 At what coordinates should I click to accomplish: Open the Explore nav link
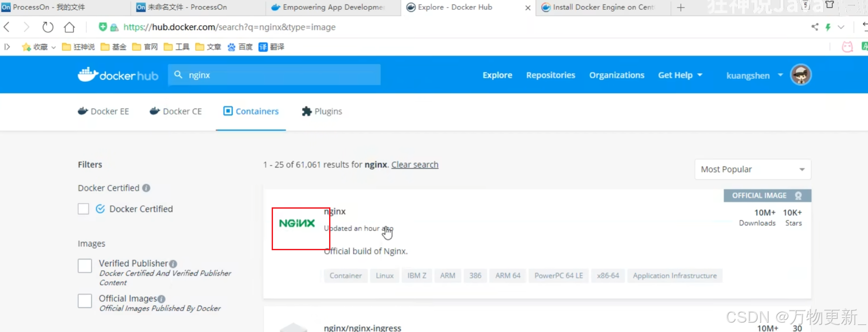[497, 75]
